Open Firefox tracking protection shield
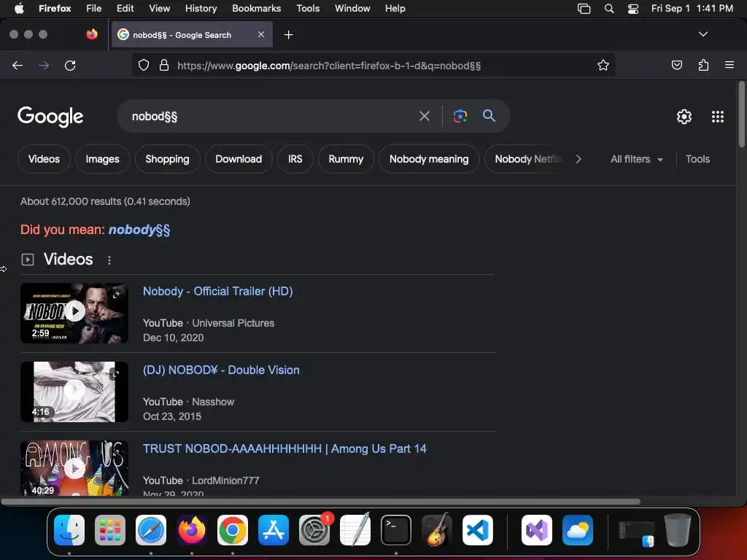Image resolution: width=747 pixels, height=560 pixels. (x=144, y=65)
